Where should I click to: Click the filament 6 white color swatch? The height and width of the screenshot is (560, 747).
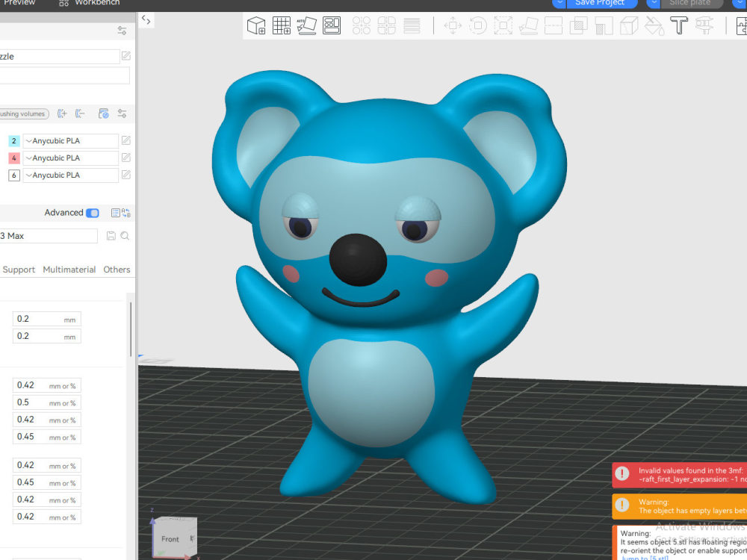click(x=13, y=175)
